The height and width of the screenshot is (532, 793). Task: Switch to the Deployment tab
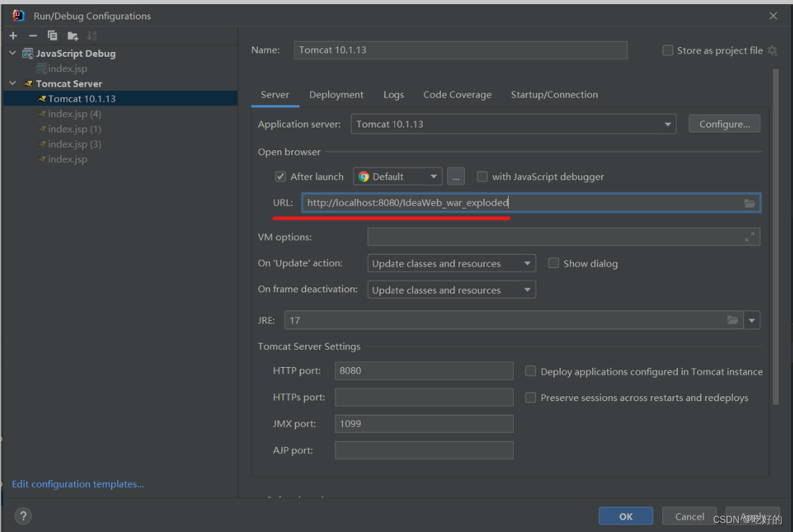pyautogui.click(x=336, y=95)
